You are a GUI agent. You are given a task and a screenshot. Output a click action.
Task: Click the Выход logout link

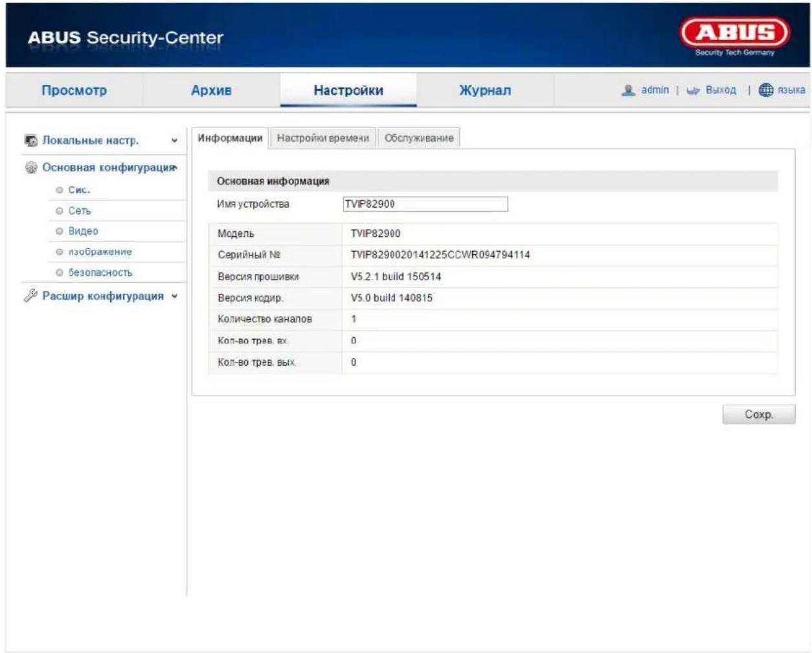click(x=721, y=90)
